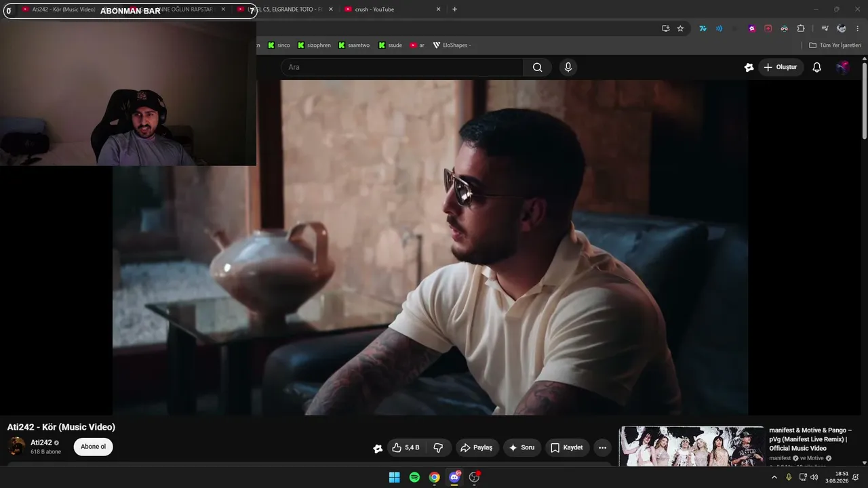
Task: Open YouTube notifications bell
Action: (x=816, y=67)
